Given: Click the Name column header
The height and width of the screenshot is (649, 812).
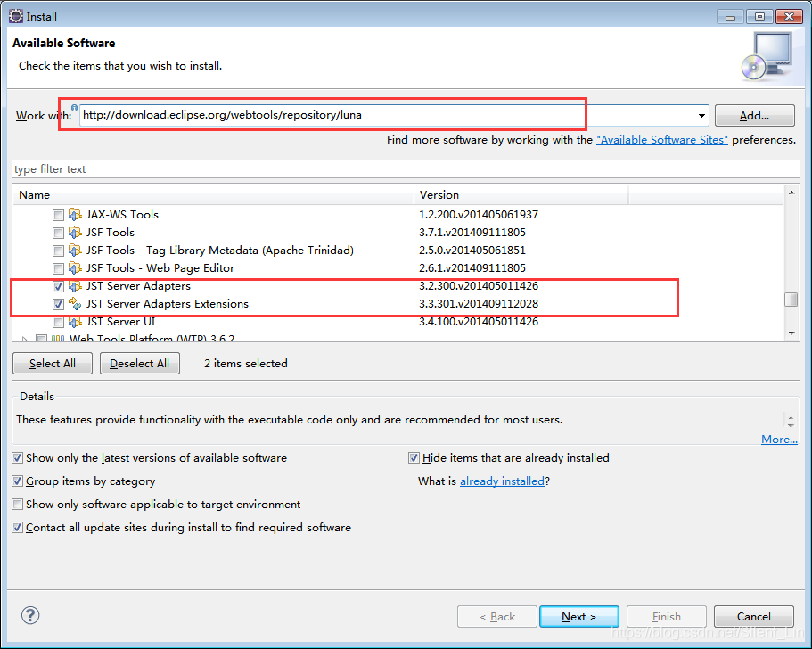Looking at the screenshot, I should [213, 195].
